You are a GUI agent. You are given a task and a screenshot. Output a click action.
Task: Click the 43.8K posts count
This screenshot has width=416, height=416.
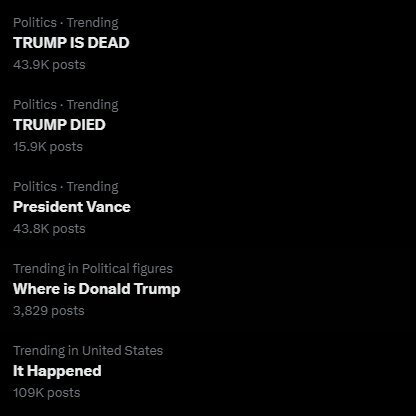tap(49, 229)
